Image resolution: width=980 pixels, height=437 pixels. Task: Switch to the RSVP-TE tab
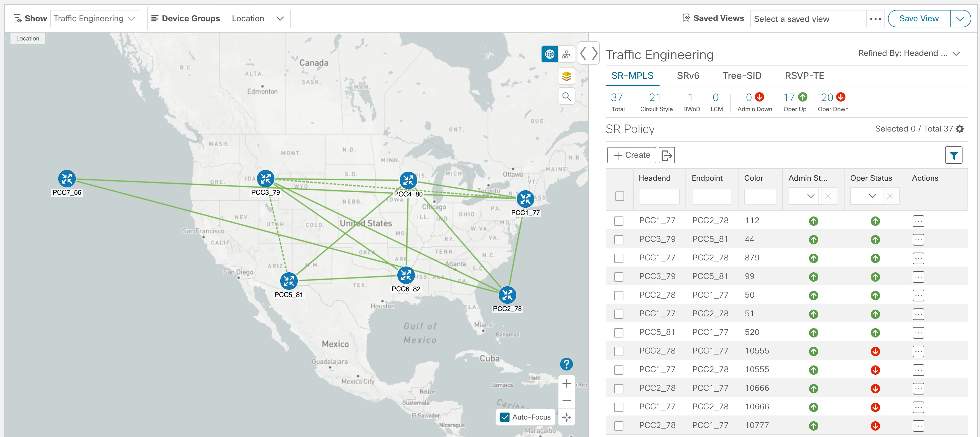coord(804,76)
